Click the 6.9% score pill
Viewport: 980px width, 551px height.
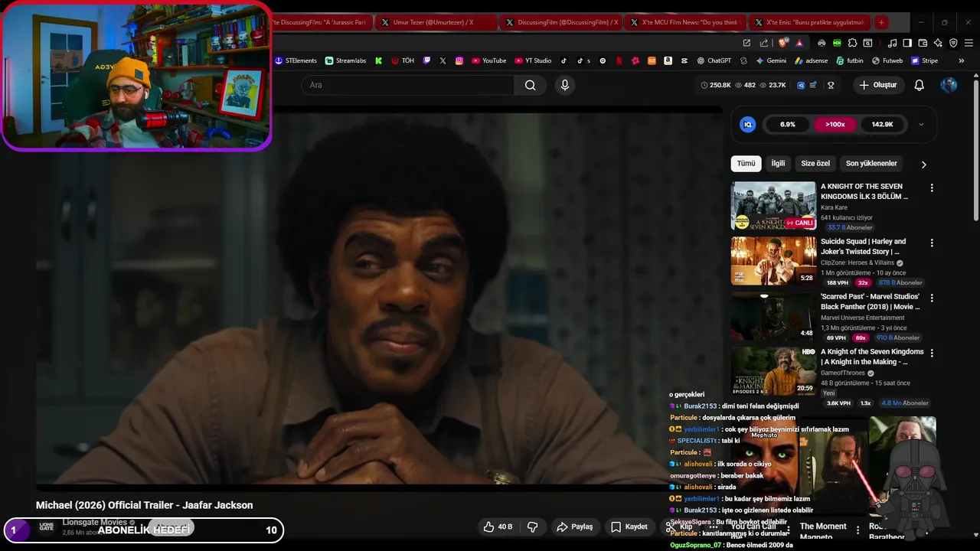pos(788,124)
